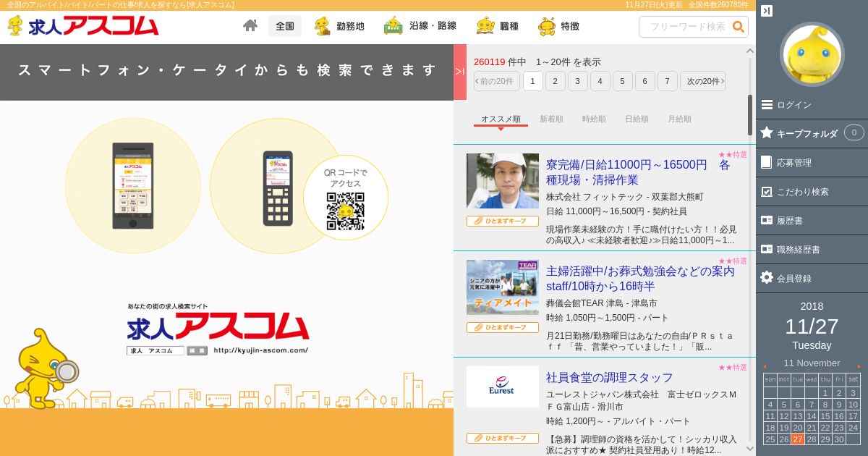This screenshot has height=456, width=868.
Task: Select highlighted date 27 in the calendar
Action: (798, 439)
